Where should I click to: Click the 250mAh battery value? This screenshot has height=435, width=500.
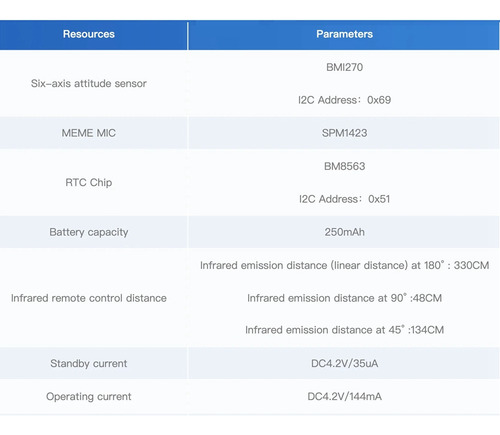(x=344, y=232)
